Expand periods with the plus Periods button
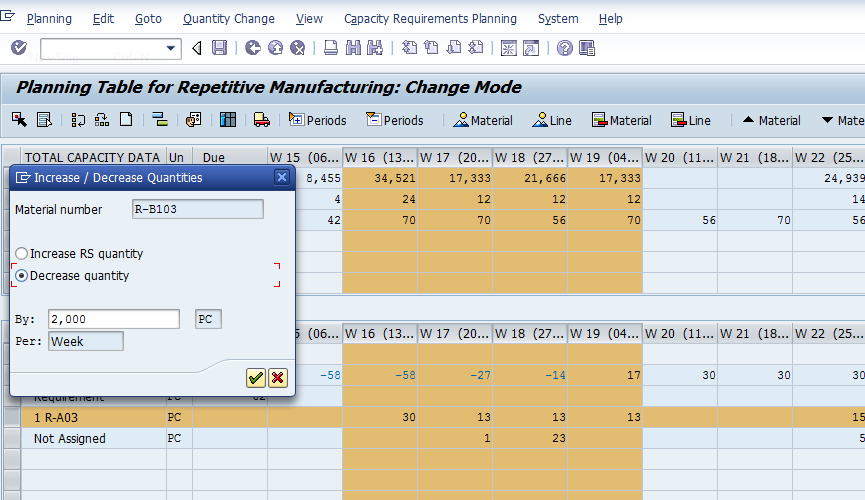The image size is (865, 500). tap(318, 120)
